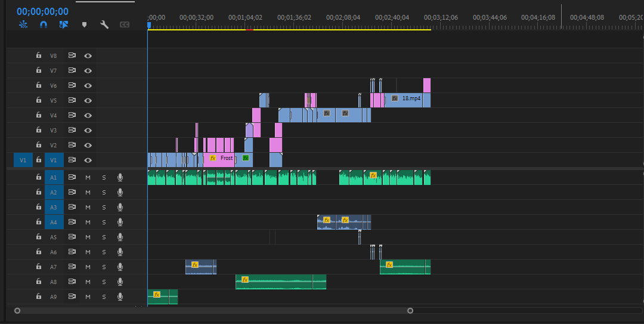Toggle timeline snapping magnet icon
Screen dimensions: 644x324
43,24
